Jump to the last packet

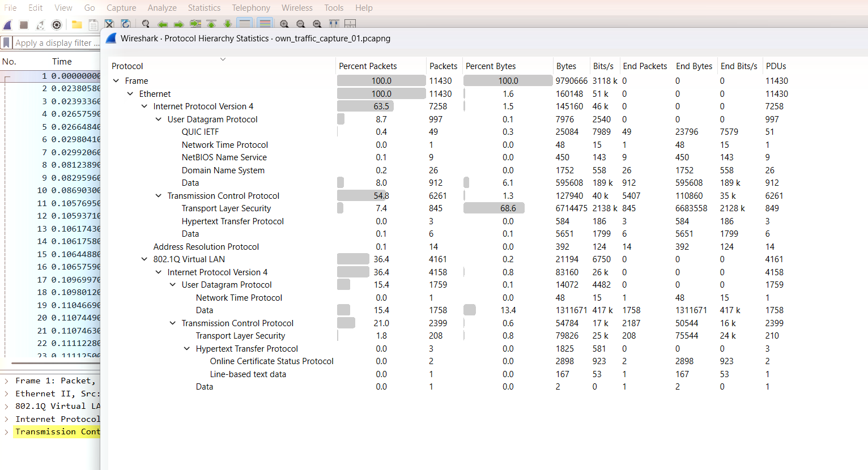point(228,24)
